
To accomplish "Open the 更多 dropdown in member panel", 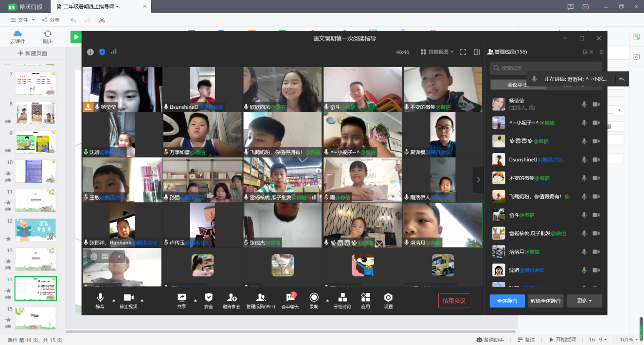I will [584, 301].
